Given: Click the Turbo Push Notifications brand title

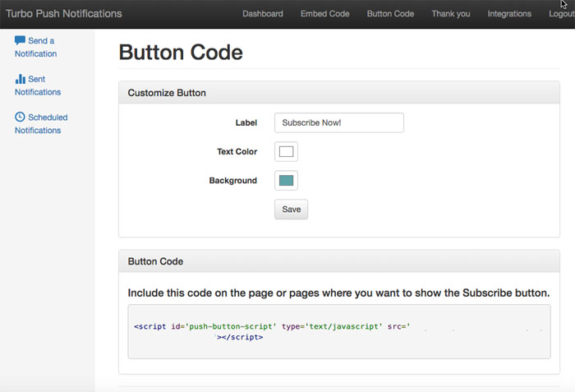Looking at the screenshot, I should (64, 14).
